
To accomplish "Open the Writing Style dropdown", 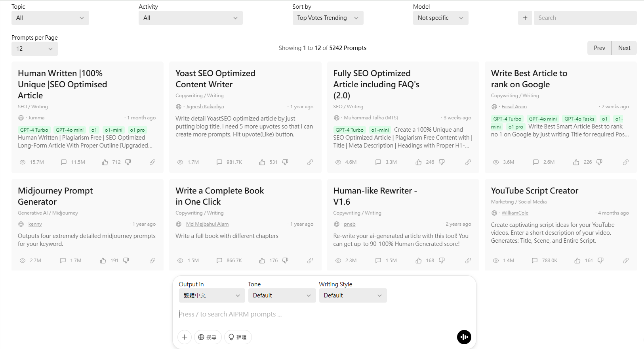I will (352, 295).
